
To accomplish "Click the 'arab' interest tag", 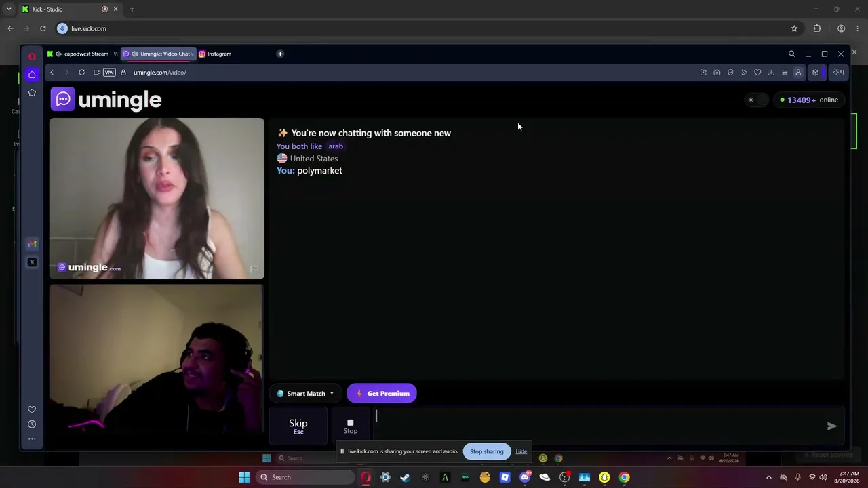I will pyautogui.click(x=336, y=146).
